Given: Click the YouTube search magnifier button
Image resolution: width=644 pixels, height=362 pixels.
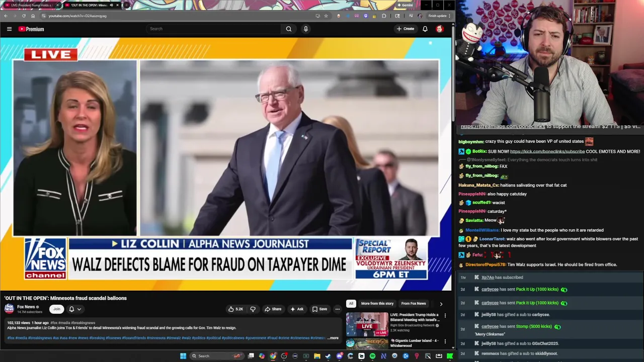Looking at the screenshot, I should pos(289,29).
